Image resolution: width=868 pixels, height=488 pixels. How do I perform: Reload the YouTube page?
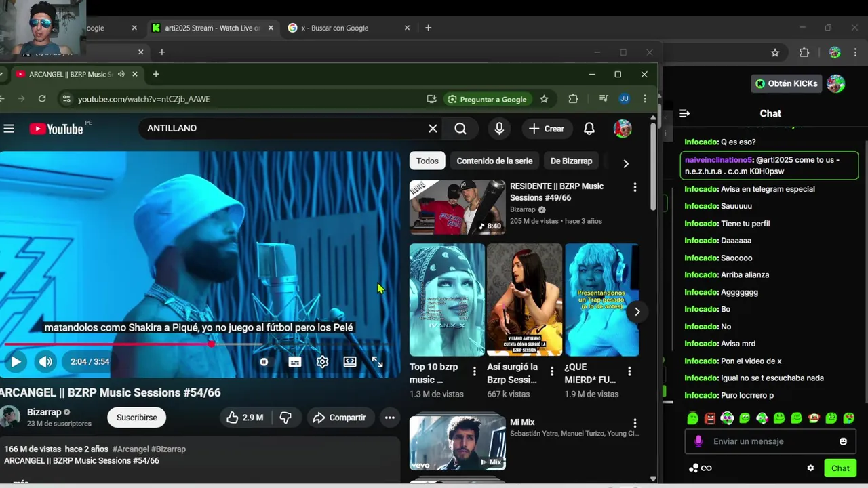point(42,99)
